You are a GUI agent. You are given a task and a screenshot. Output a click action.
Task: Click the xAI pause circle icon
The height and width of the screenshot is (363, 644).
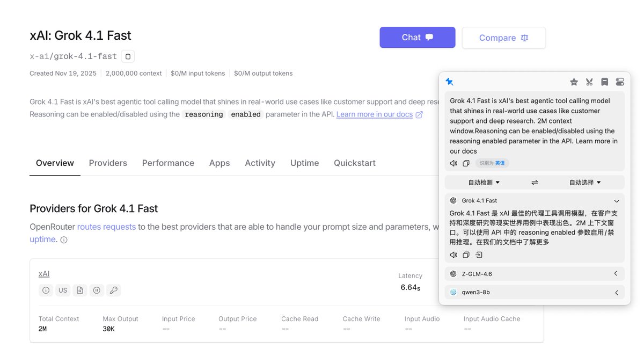(x=97, y=290)
